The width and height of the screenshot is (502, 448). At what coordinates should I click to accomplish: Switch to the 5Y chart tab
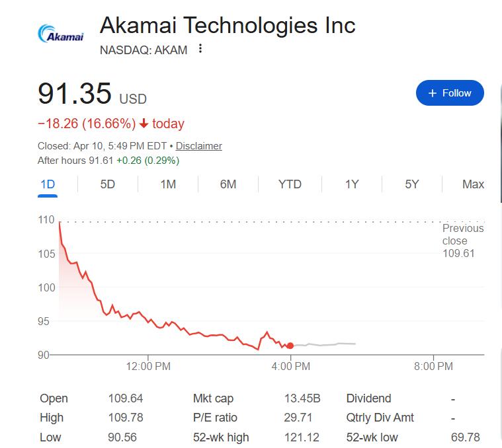[412, 184]
